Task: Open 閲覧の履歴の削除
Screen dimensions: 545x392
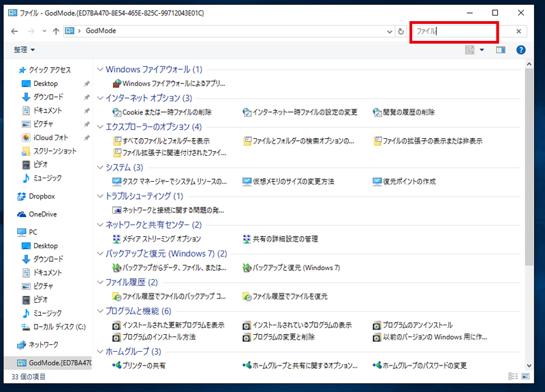Action: point(403,112)
